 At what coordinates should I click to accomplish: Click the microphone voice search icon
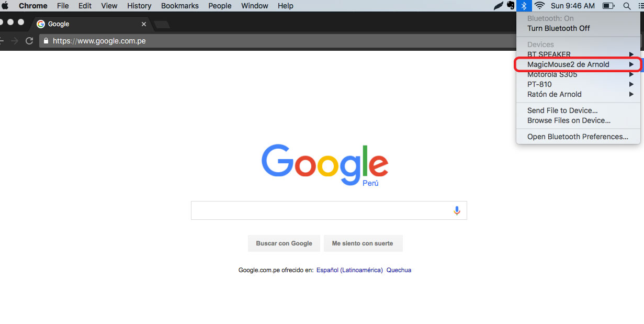pyautogui.click(x=457, y=210)
